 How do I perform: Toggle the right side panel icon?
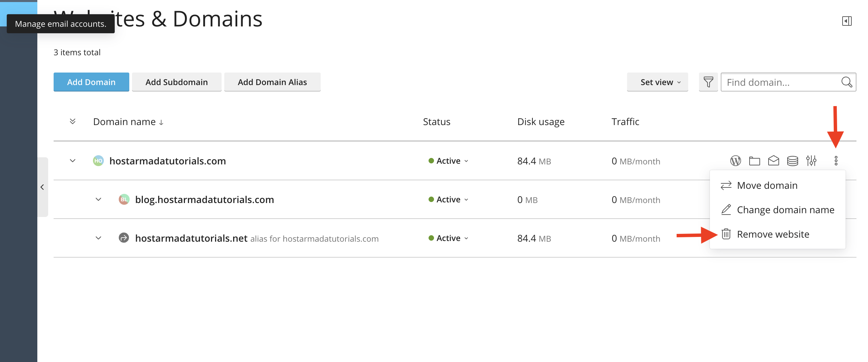pos(847,21)
